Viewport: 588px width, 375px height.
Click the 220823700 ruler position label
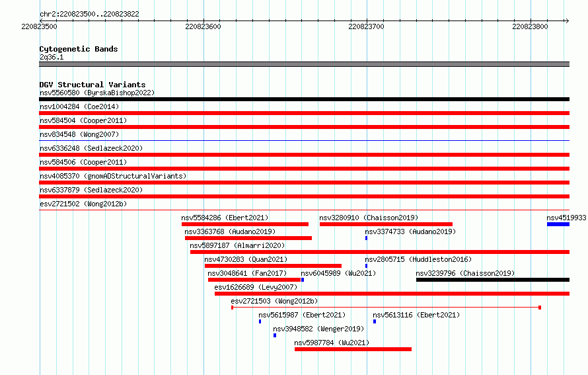point(366,26)
